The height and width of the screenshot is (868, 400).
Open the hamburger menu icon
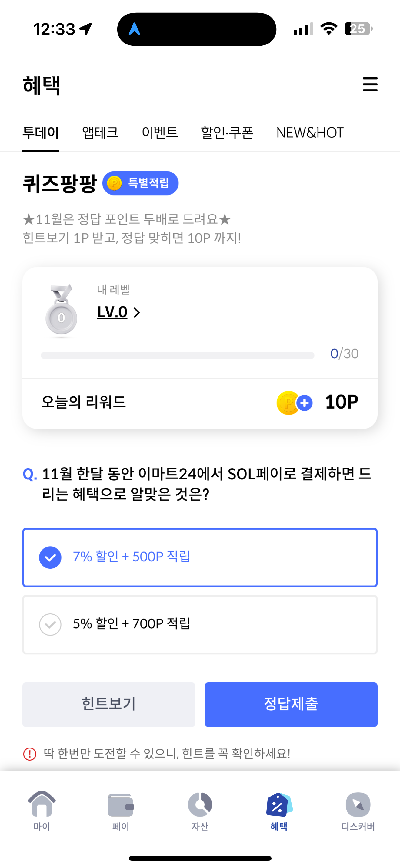(370, 84)
